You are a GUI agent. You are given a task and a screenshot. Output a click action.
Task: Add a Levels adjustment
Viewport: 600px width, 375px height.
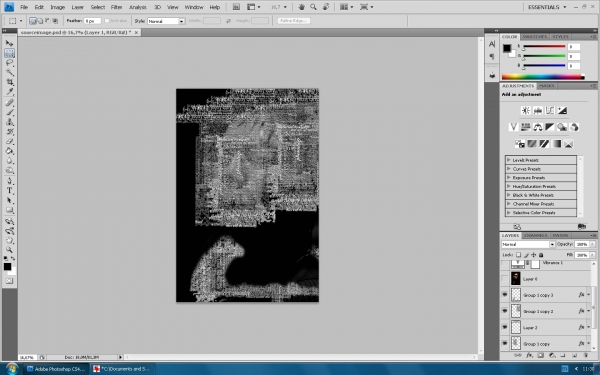(538, 111)
